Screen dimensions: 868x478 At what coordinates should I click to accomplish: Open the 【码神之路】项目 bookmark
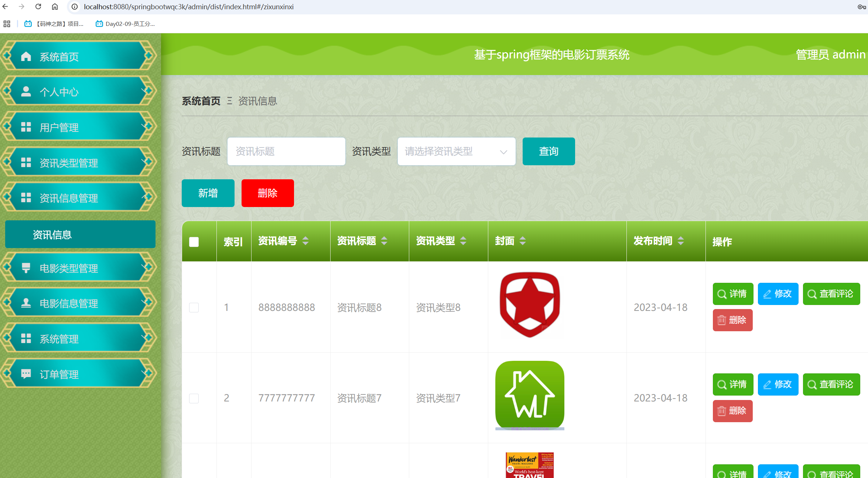[x=54, y=24]
